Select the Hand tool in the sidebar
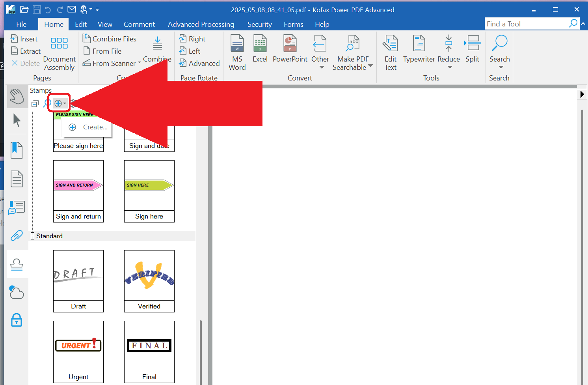588x385 pixels. [x=17, y=96]
